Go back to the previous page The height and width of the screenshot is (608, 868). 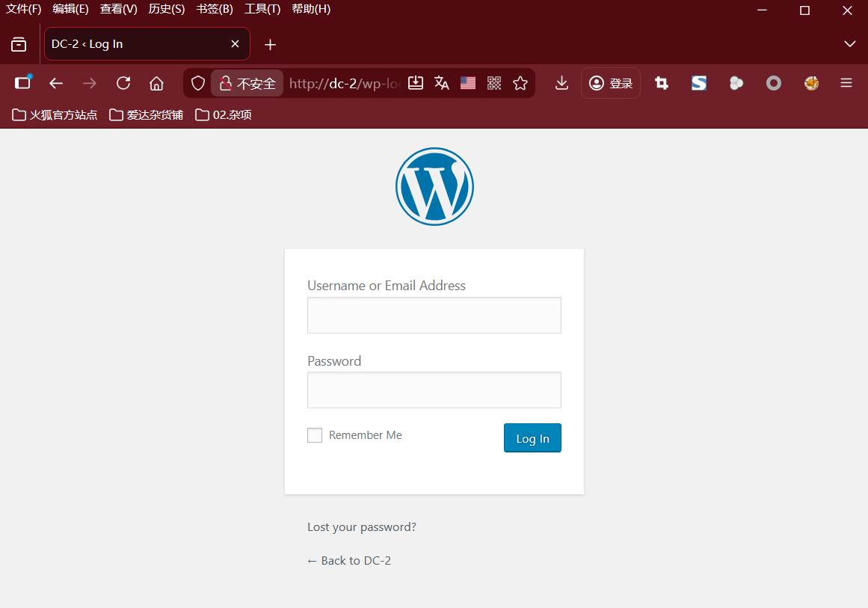56,83
